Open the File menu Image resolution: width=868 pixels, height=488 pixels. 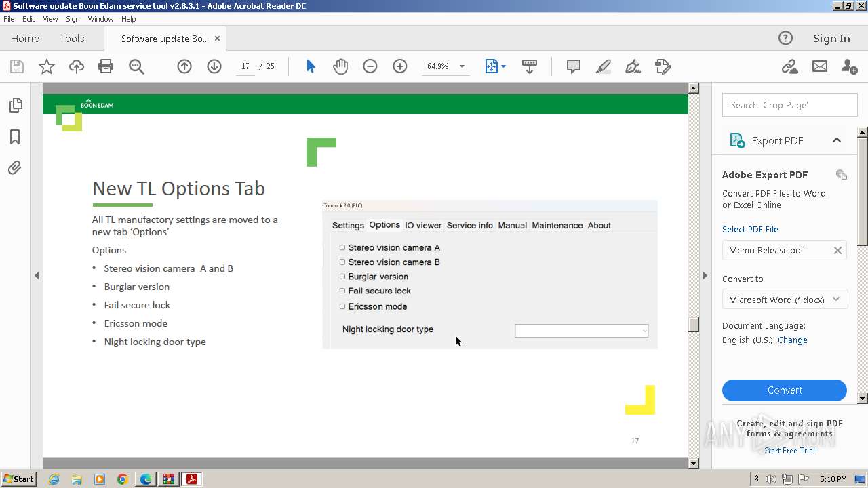pyautogui.click(x=9, y=19)
